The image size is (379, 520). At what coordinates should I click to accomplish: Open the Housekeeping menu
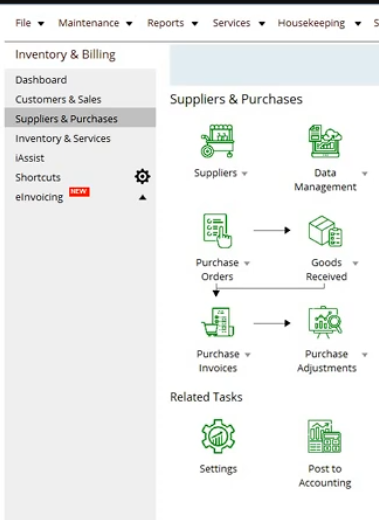(x=319, y=23)
